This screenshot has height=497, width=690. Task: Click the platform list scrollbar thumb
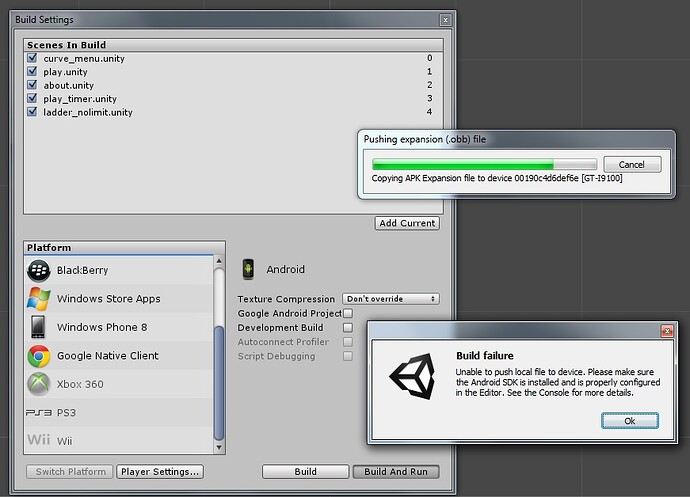[x=219, y=383]
